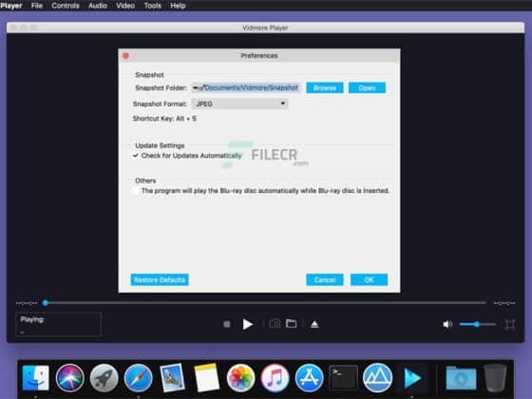This screenshot has width=532, height=399.
Task: Launch Siri from the Dock
Action: click(x=69, y=378)
